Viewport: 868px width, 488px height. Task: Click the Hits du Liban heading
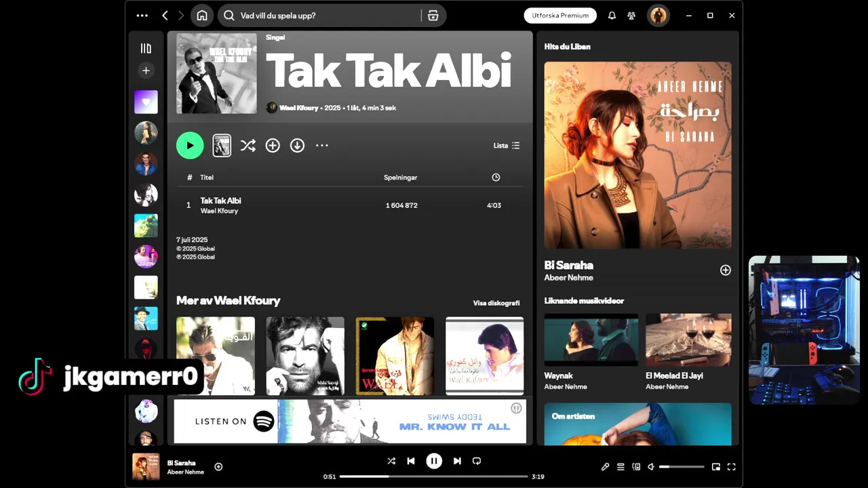[567, 47]
